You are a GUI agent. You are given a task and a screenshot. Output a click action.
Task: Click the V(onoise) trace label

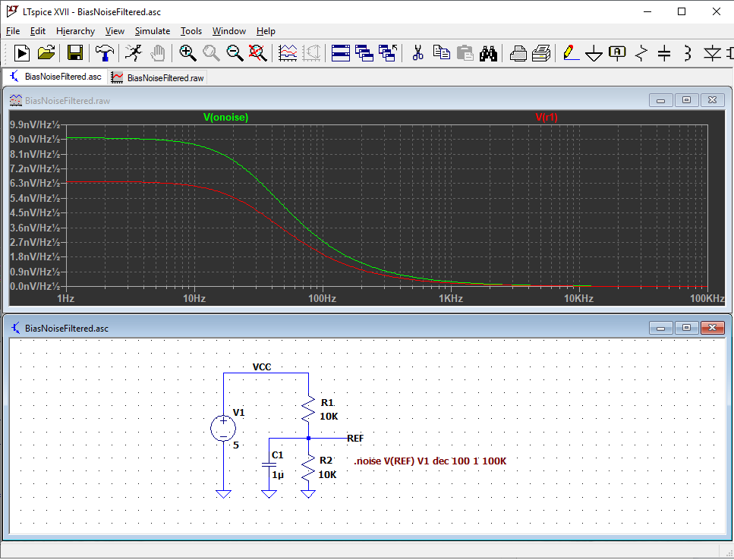225,118
